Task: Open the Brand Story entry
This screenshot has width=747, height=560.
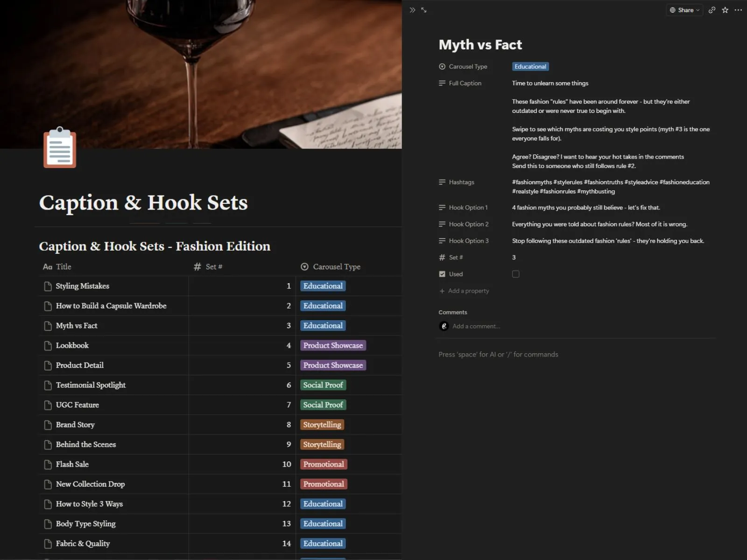Action: (75, 425)
